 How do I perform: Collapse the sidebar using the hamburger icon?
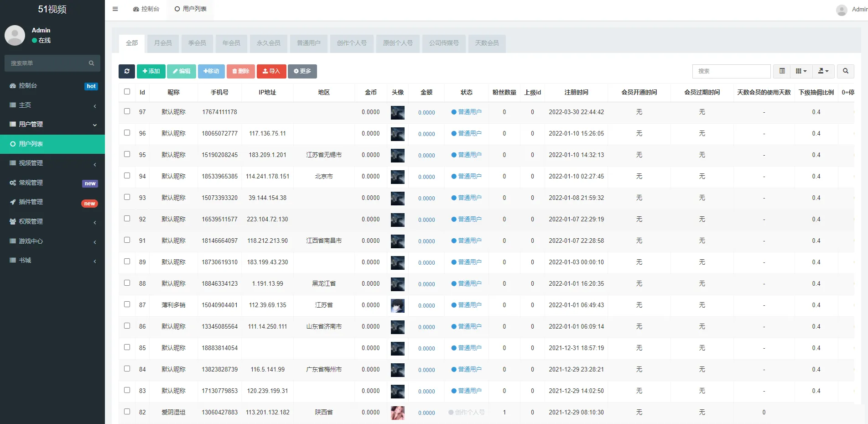115,9
